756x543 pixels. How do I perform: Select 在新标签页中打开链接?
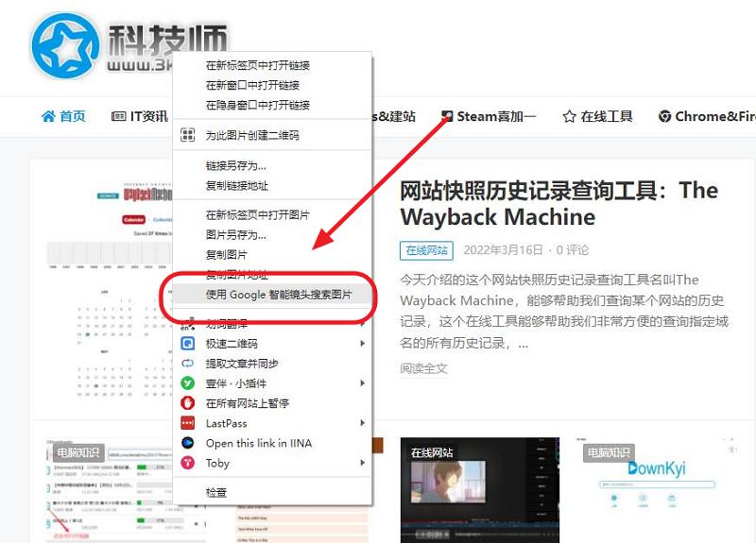272,65
